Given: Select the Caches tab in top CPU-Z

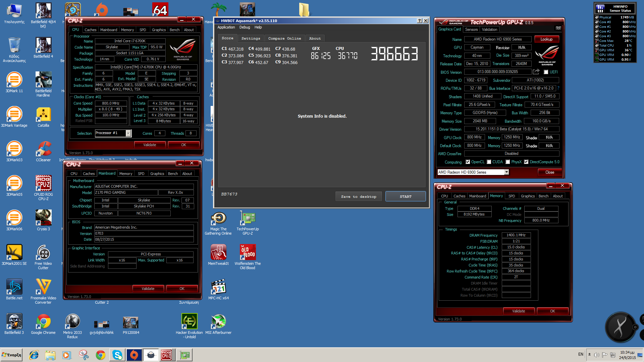Looking at the screenshot, I should (x=90, y=30).
